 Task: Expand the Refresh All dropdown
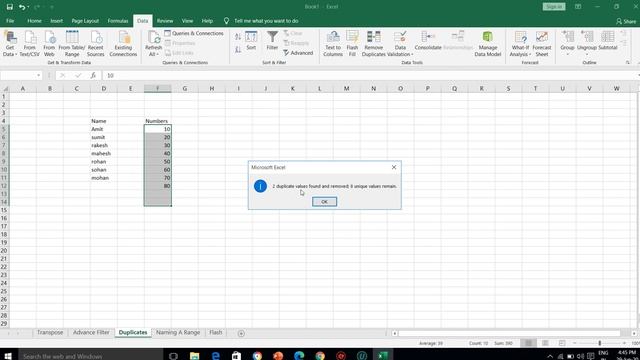pyautogui.click(x=153, y=54)
